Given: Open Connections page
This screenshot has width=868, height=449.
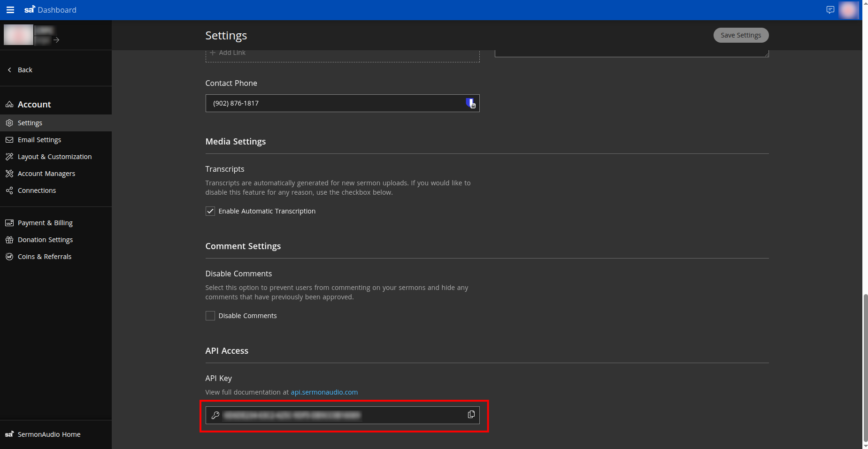Looking at the screenshot, I should click(x=56, y=190).
